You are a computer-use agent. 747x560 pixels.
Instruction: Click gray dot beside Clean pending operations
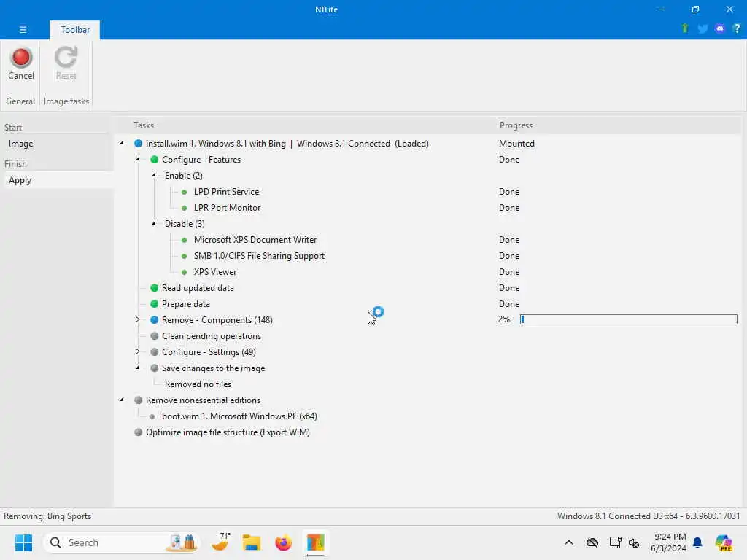pos(155,335)
